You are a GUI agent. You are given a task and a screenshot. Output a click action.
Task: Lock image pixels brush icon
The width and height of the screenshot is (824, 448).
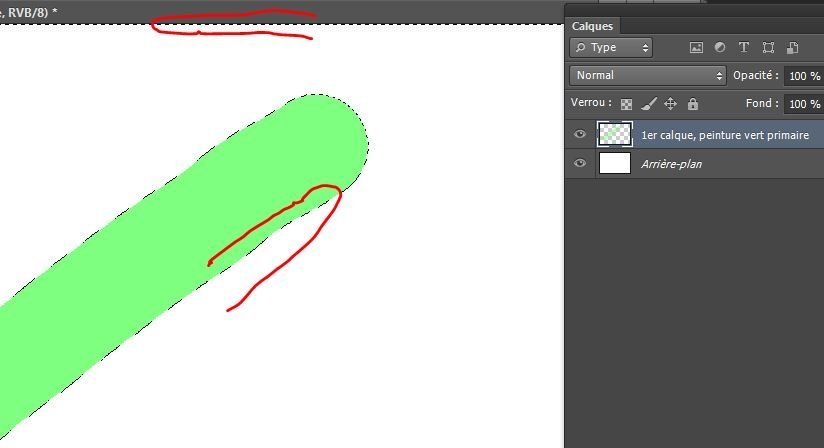(649, 104)
